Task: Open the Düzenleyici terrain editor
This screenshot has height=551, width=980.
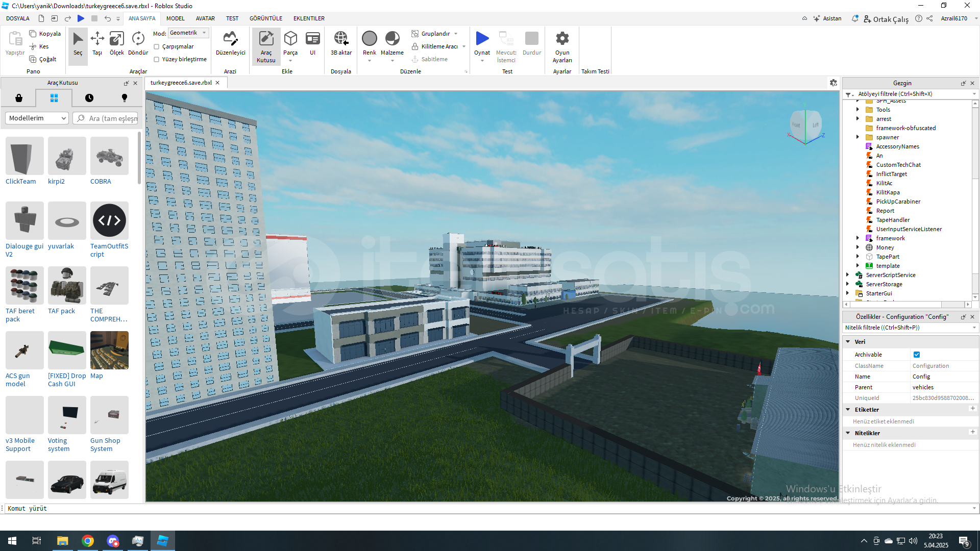Action: click(230, 44)
